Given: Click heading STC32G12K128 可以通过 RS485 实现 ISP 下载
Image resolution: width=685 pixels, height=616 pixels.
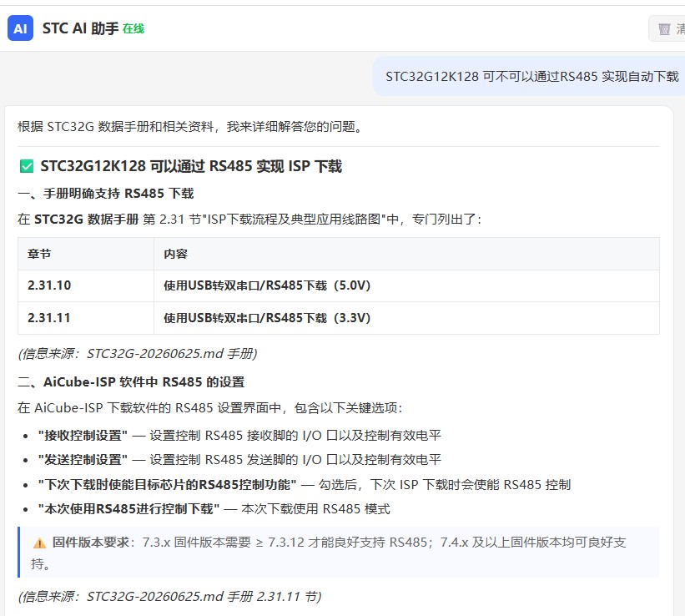Looking at the screenshot, I should (191, 166).
